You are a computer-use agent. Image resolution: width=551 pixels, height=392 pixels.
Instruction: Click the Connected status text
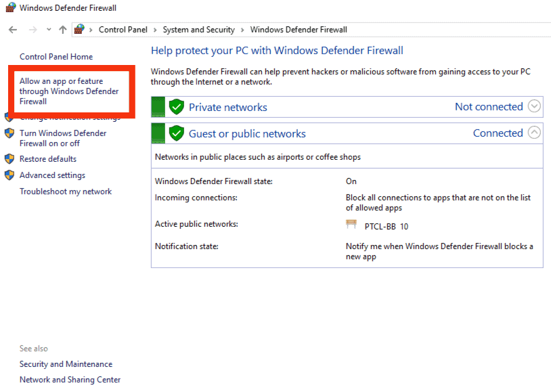(x=498, y=133)
